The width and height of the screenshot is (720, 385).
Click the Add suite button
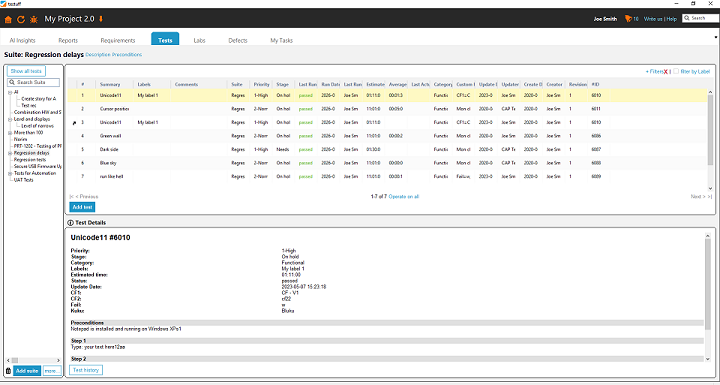pyautogui.click(x=27, y=371)
